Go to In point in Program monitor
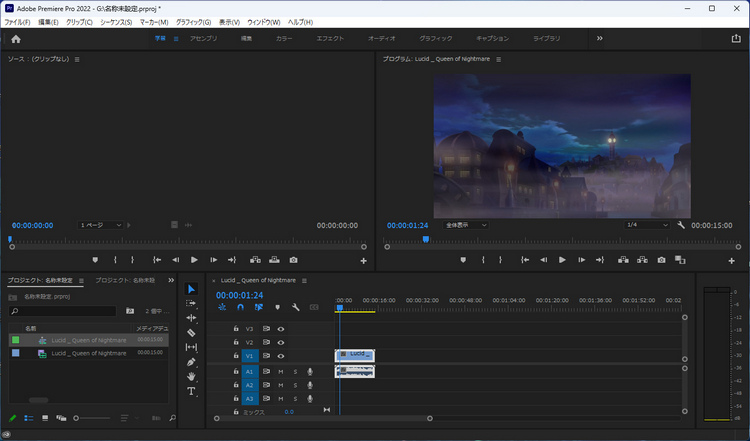This screenshot has height=441, width=750. pos(525,260)
